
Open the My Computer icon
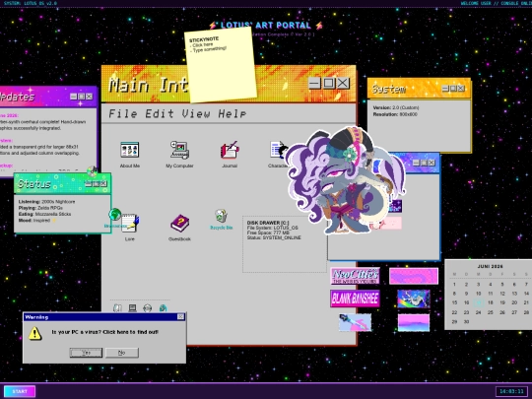click(x=179, y=150)
